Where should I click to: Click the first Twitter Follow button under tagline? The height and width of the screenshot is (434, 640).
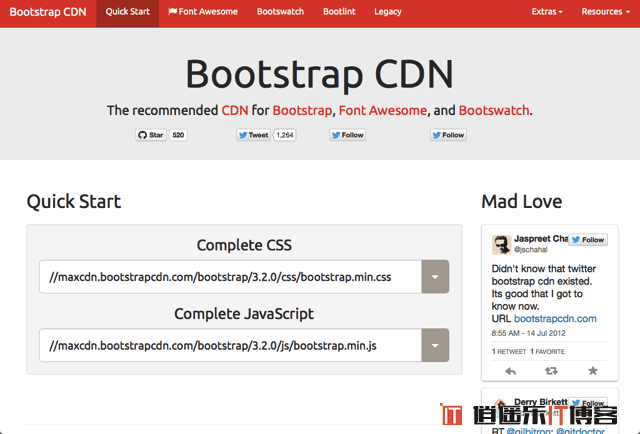point(347,135)
